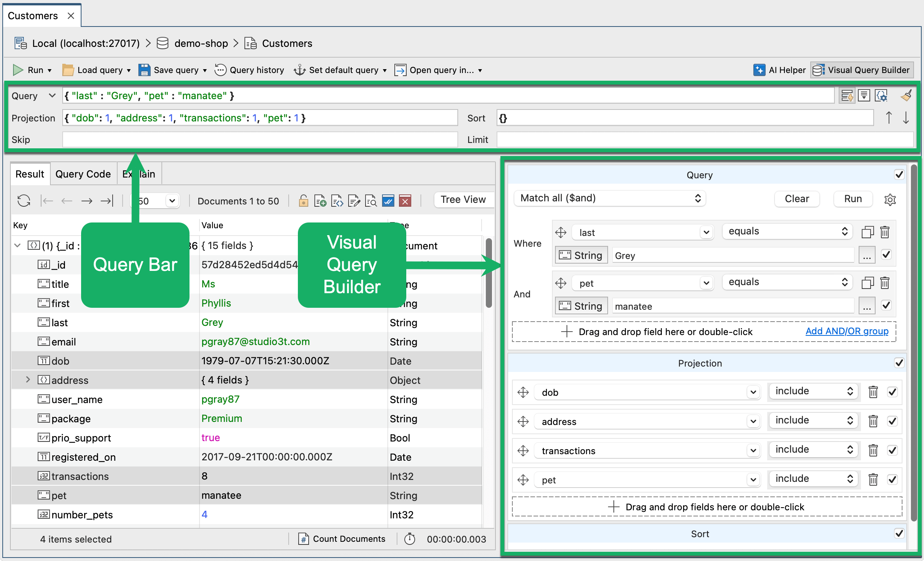Screen dimensions: 924x561
Task: Click the clear query brush icon
Action: coord(906,95)
